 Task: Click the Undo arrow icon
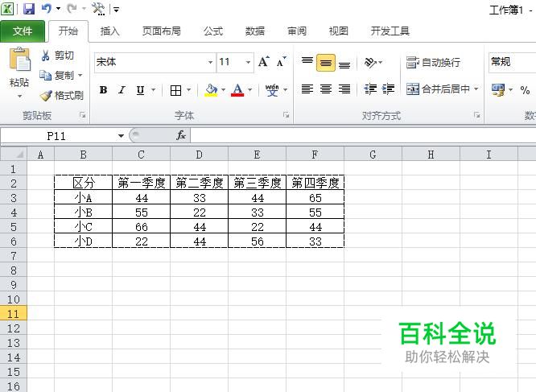tap(46, 9)
